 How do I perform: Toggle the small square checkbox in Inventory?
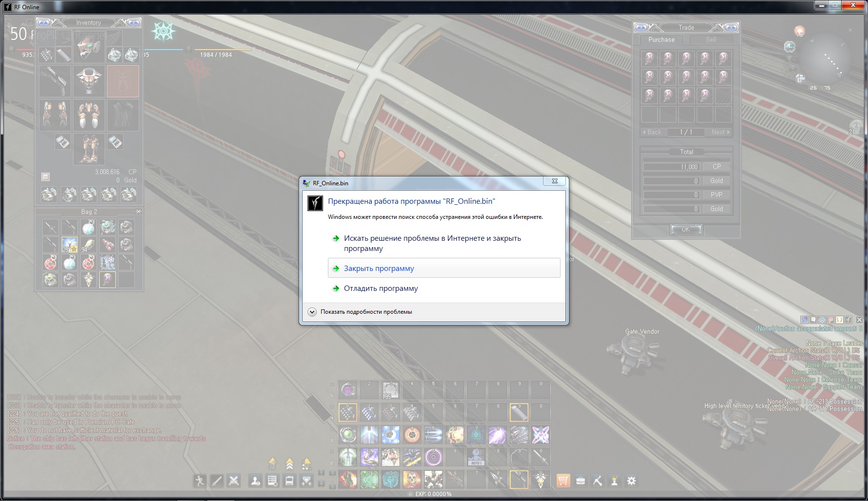pyautogui.click(x=45, y=177)
